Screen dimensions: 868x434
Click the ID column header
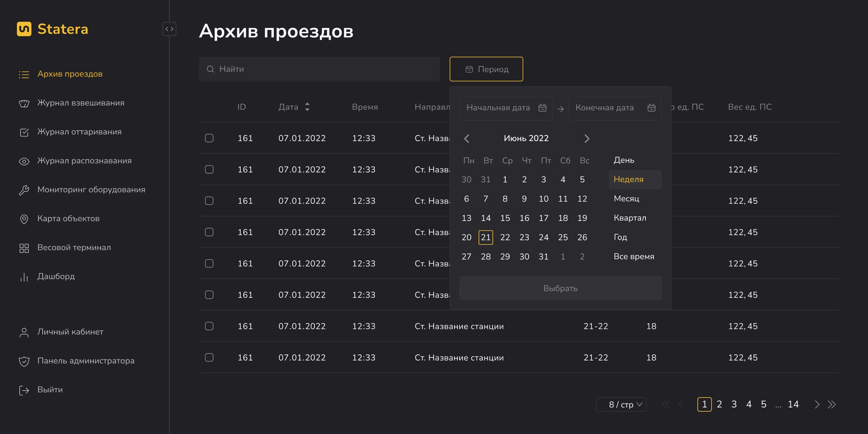pyautogui.click(x=241, y=107)
